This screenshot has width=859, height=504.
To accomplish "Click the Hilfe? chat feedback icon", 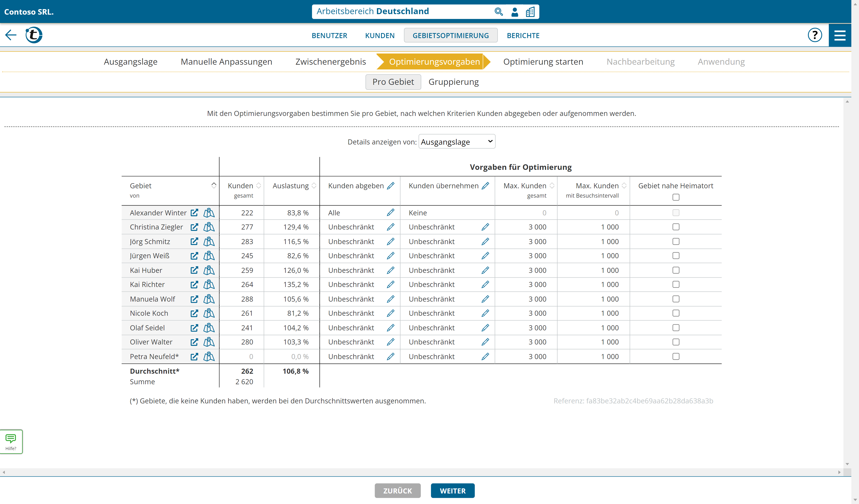I will pyautogui.click(x=11, y=442).
